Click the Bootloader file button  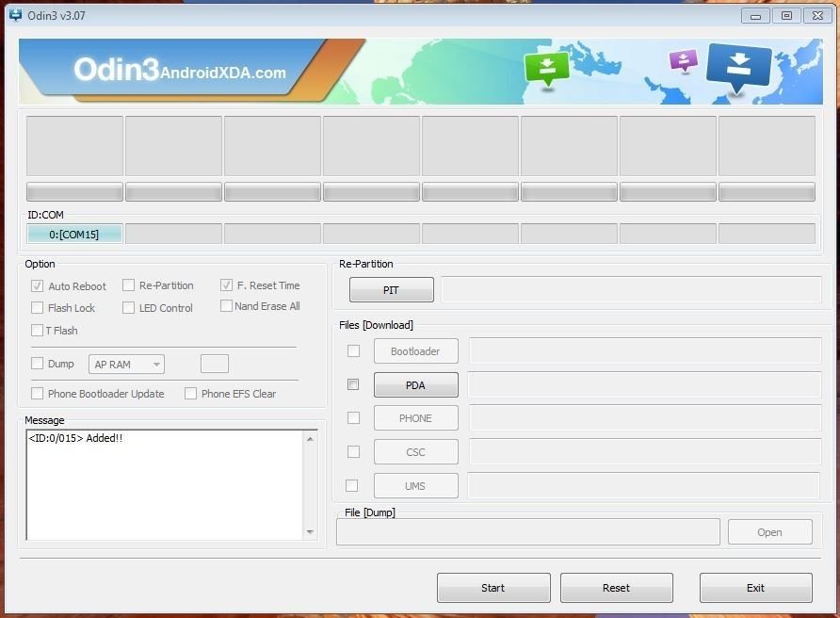(415, 351)
